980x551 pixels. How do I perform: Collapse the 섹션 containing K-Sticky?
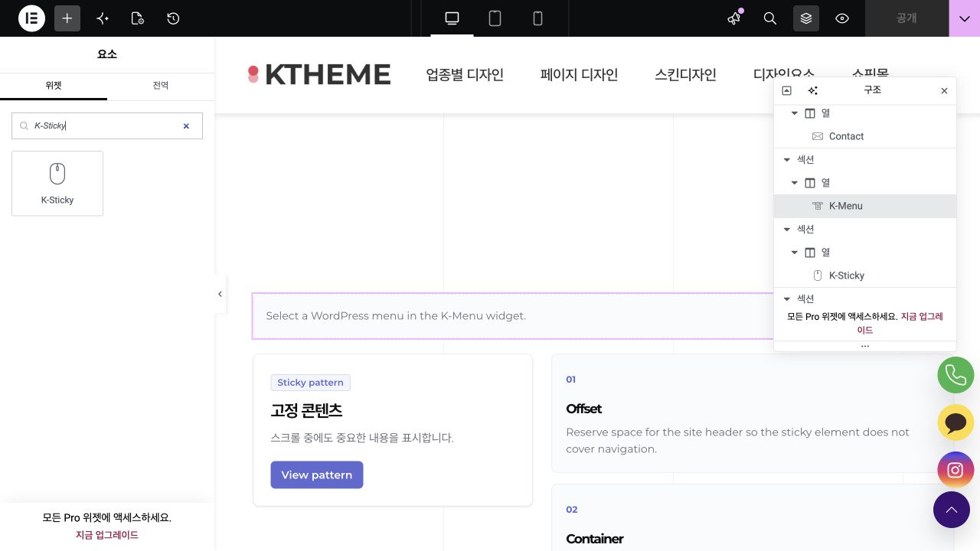click(x=786, y=230)
